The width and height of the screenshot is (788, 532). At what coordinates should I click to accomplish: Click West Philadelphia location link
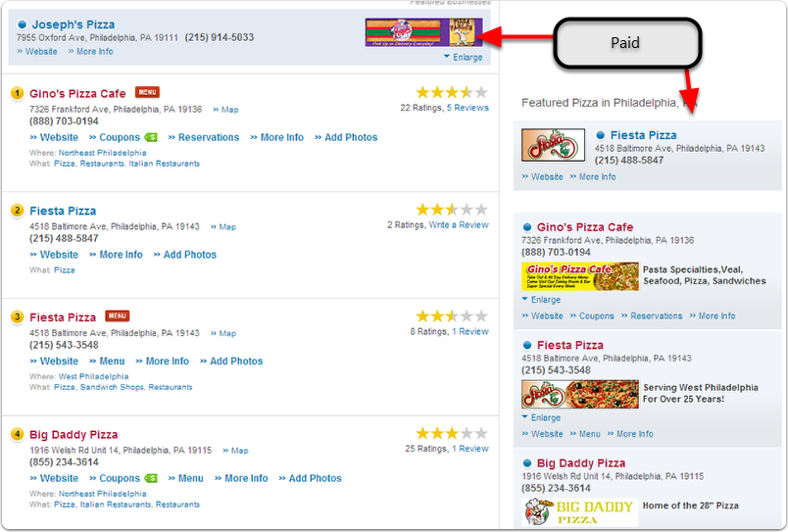pyautogui.click(x=93, y=376)
